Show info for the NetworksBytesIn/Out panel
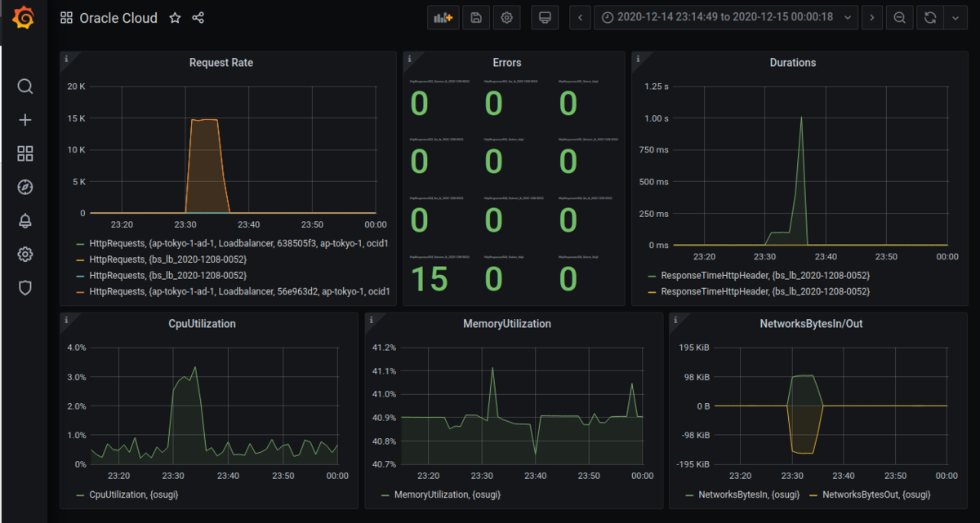The height and width of the screenshot is (523, 980). coord(675,320)
